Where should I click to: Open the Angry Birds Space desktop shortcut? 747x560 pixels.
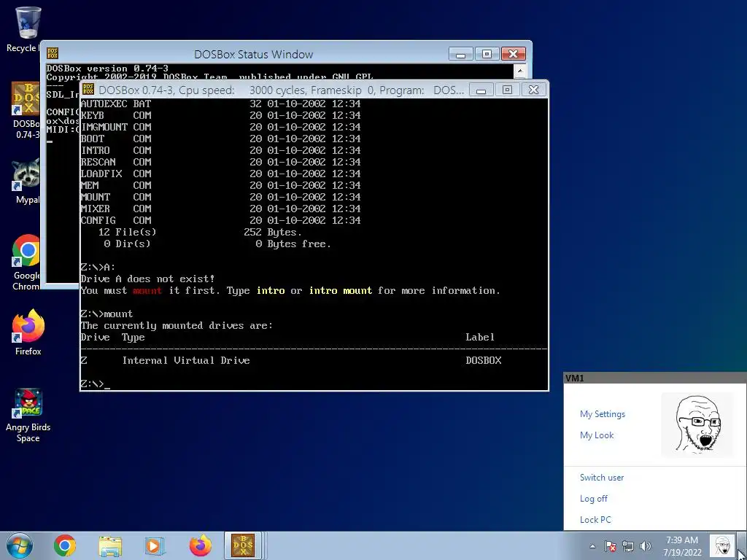[28, 415]
